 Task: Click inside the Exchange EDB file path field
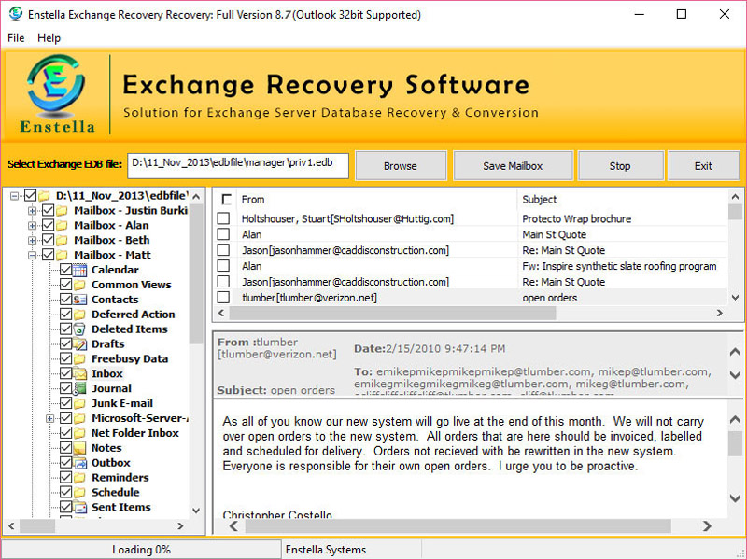click(x=238, y=165)
